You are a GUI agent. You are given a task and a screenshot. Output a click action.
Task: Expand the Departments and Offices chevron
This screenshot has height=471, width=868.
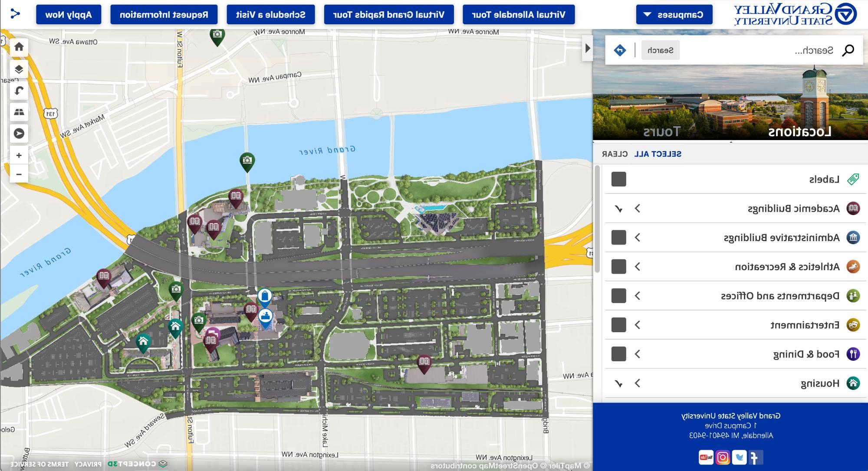pyautogui.click(x=637, y=296)
